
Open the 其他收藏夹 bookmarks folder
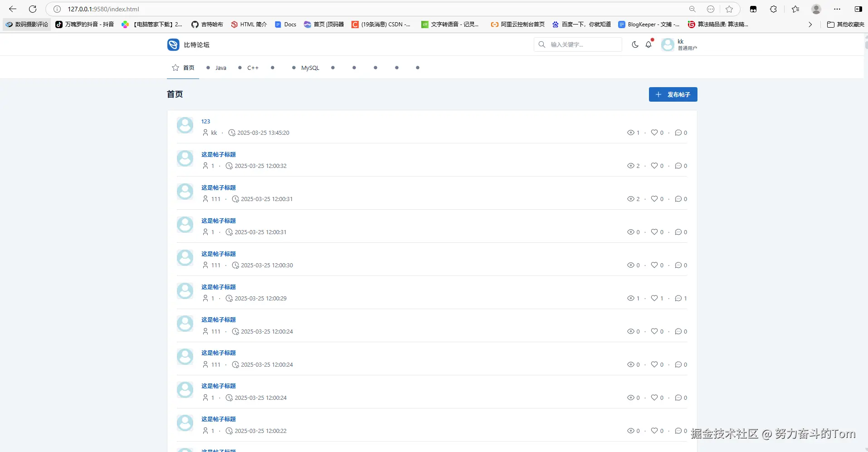[x=846, y=25]
